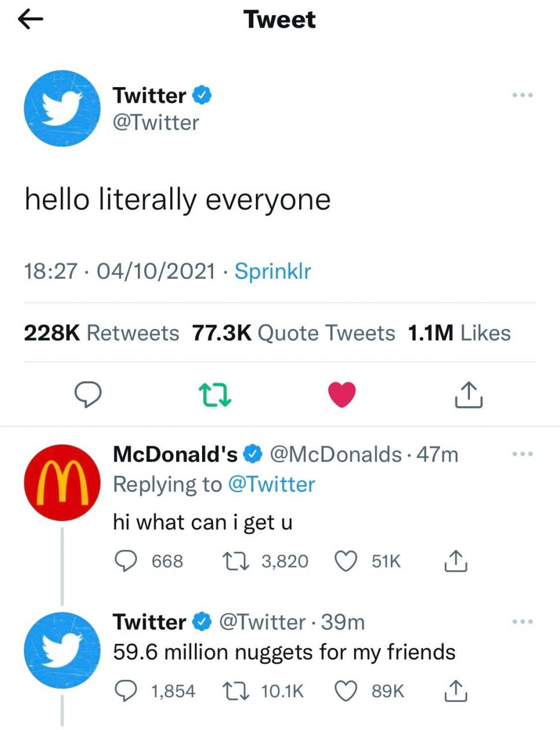Undo retweet on the main tweet

(x=215, y=395)
